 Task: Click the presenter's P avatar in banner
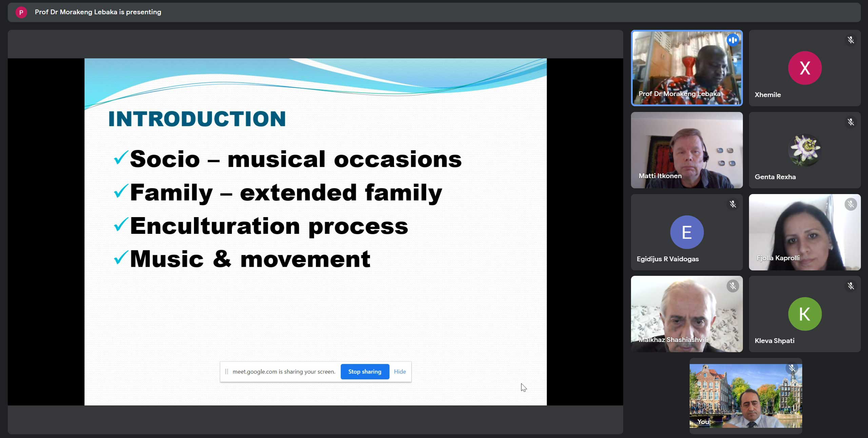click(21, 12)
